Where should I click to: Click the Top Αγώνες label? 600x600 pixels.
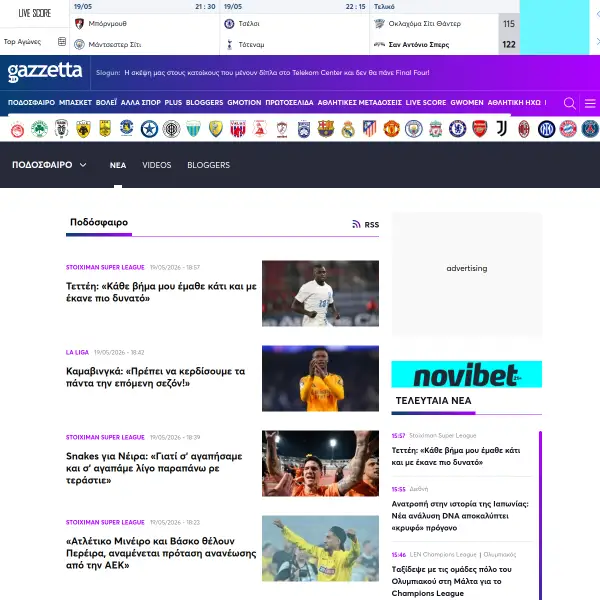point(22,42)
